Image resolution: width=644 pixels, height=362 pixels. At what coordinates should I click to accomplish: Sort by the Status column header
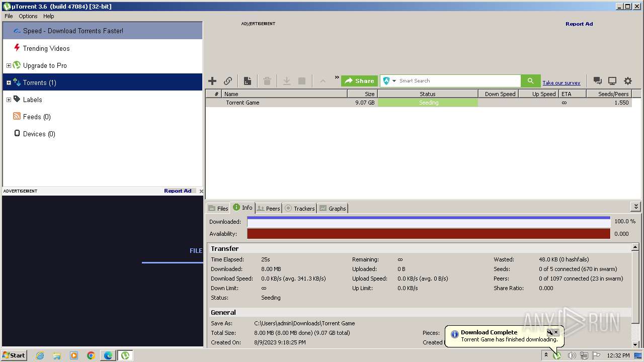[x=428, y=94]
